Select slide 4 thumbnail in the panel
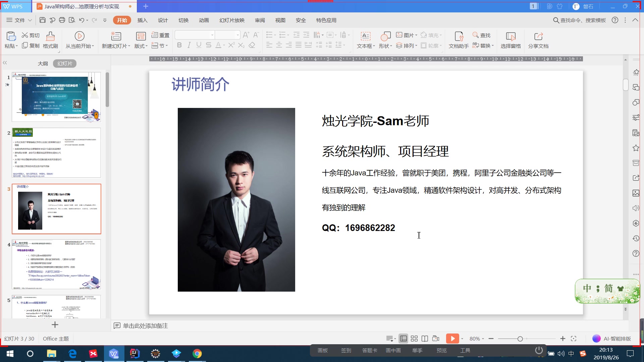The image size is (644, 362). (56, 265)
